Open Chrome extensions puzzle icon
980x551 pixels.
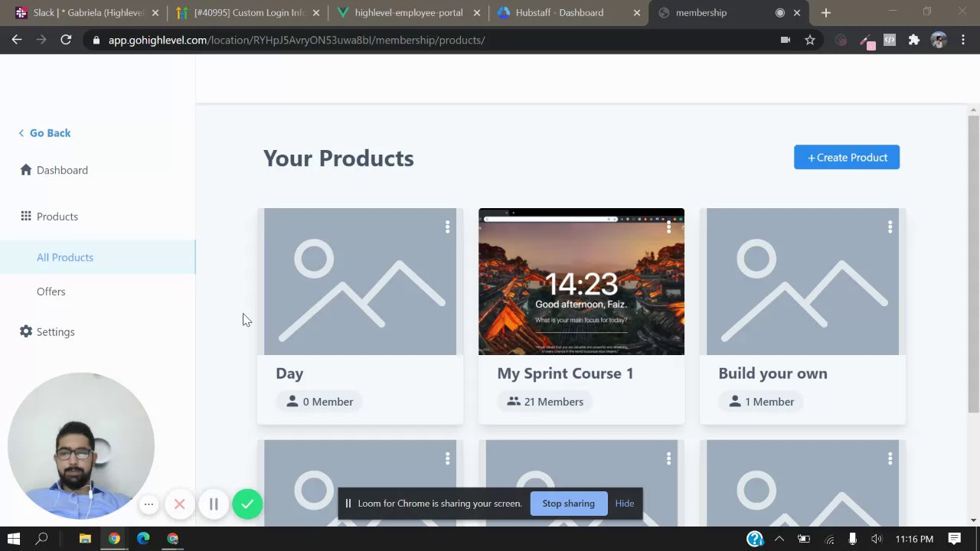point(913,40)
